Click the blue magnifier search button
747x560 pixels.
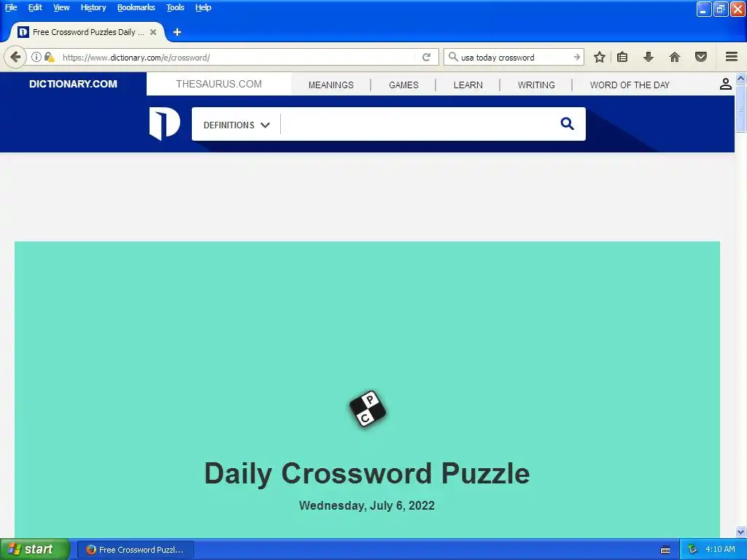pos(567,124)
